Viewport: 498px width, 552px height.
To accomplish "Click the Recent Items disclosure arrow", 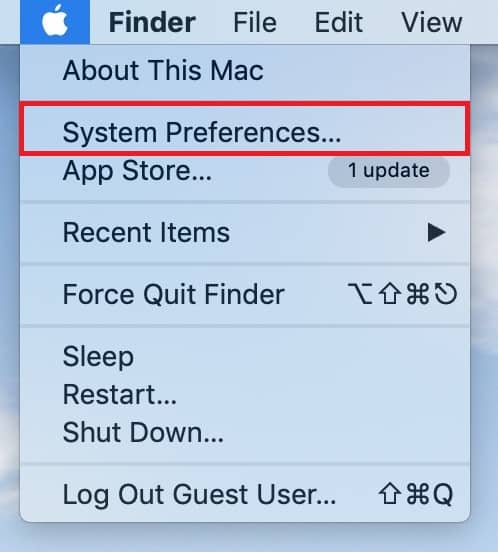I will coord(436,232).
